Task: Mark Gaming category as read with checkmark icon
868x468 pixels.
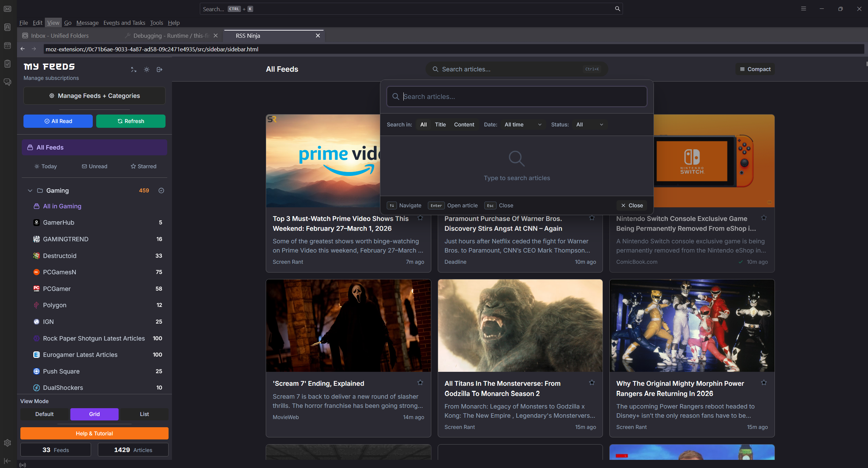Action: tap(161, 191)
